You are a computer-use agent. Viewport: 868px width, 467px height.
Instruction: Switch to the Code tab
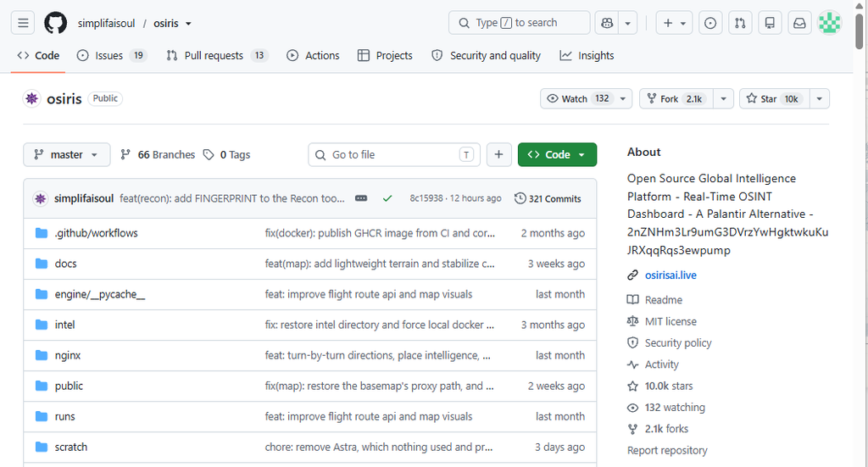click(x=39, y=55)
